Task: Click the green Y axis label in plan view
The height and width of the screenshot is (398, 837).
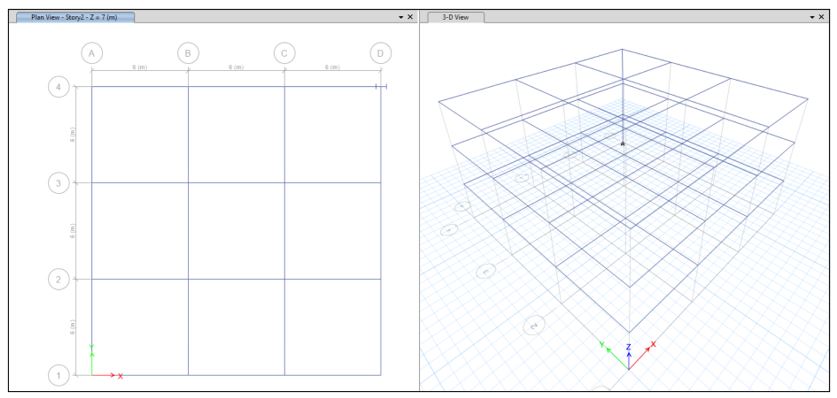Action: point(92,347)
